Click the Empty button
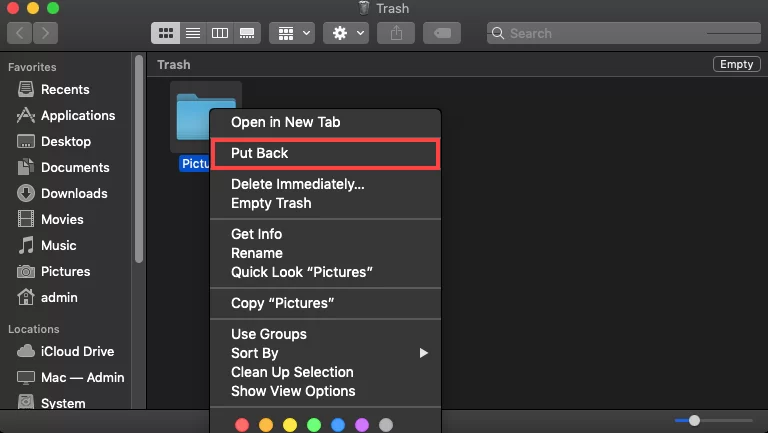768x433 pixels. click(737, 64)
